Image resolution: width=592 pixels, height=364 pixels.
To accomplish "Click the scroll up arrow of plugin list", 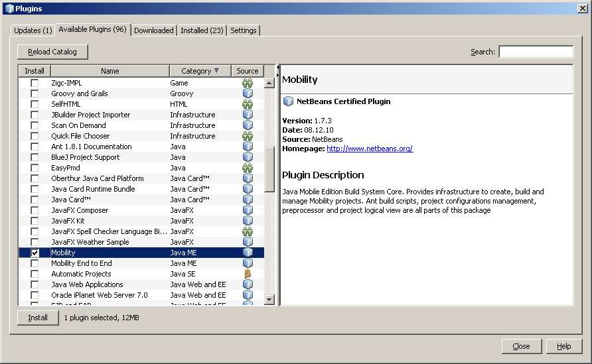I will click(x=269, y=83).
